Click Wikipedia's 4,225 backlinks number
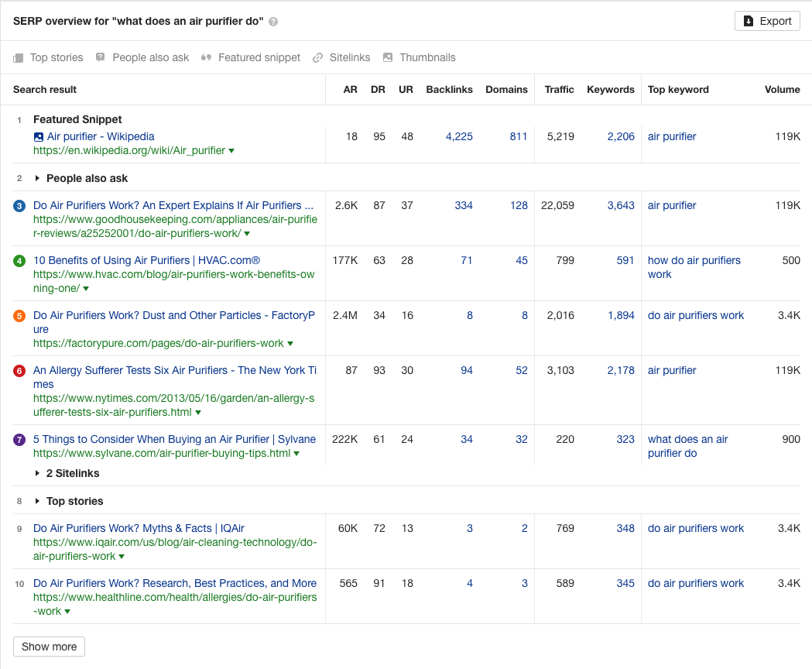 click(459, 137)
